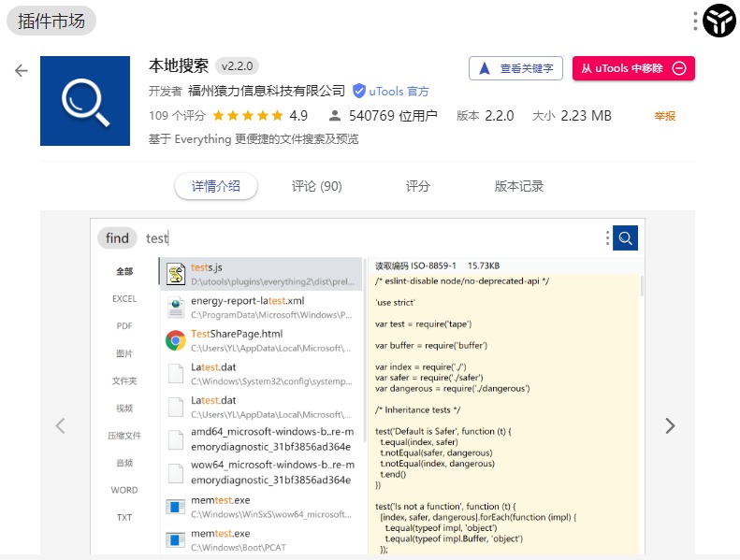Click the blue search button in preview
Viewport: 740px width, 560px height.
(625, 237)
